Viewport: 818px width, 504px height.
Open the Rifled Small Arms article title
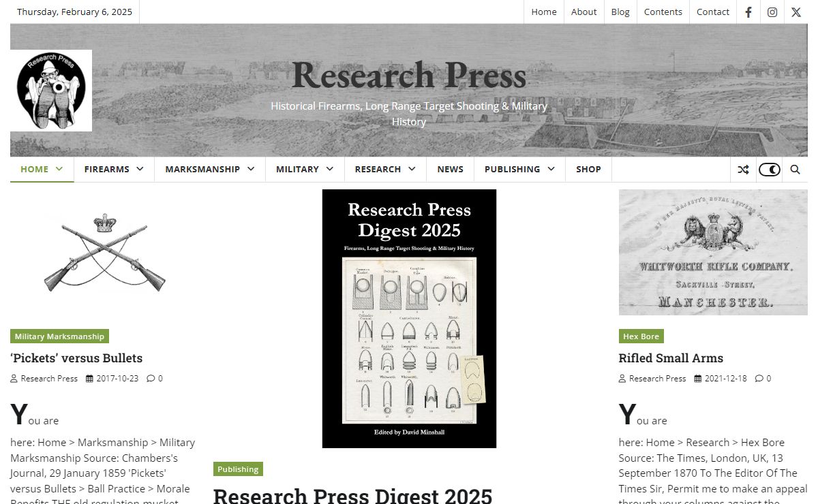671,358
